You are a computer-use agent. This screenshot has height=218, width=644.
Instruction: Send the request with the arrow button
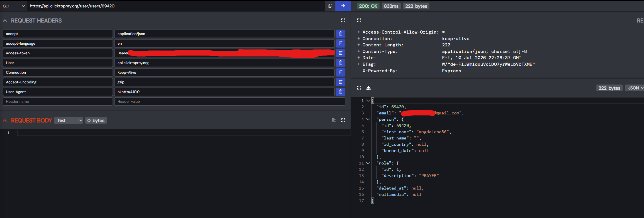[343, 6]
